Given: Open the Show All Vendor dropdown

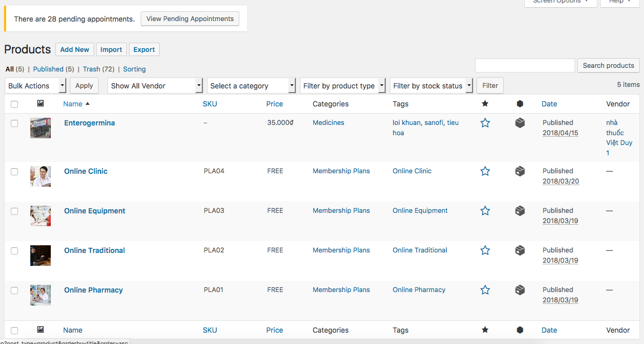Looking at the screenshot, I should click(154, 85).
